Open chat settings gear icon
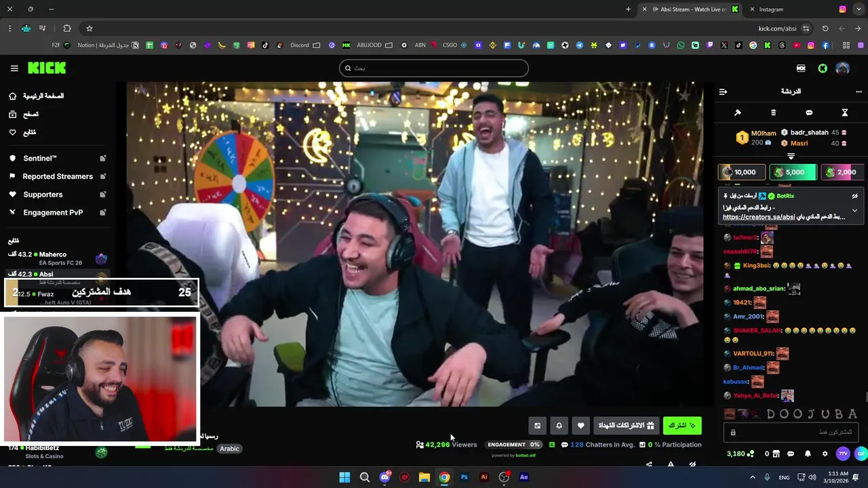868x488 pixels. 825,453
